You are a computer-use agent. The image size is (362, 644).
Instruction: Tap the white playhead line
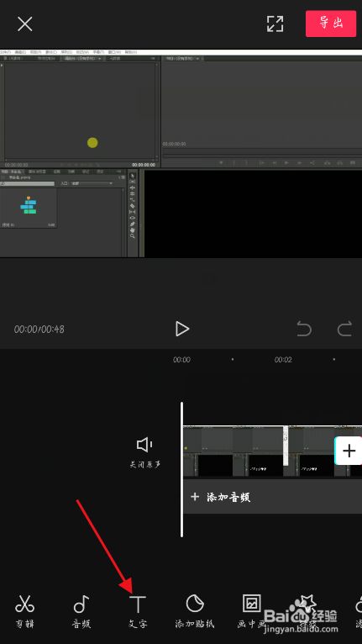click(181, 469)
